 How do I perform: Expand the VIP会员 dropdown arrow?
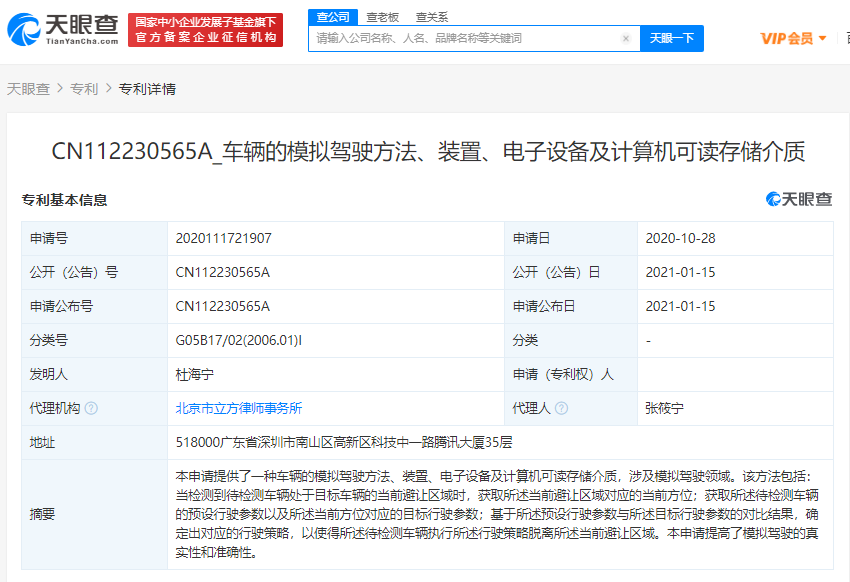tap(822, 38)
